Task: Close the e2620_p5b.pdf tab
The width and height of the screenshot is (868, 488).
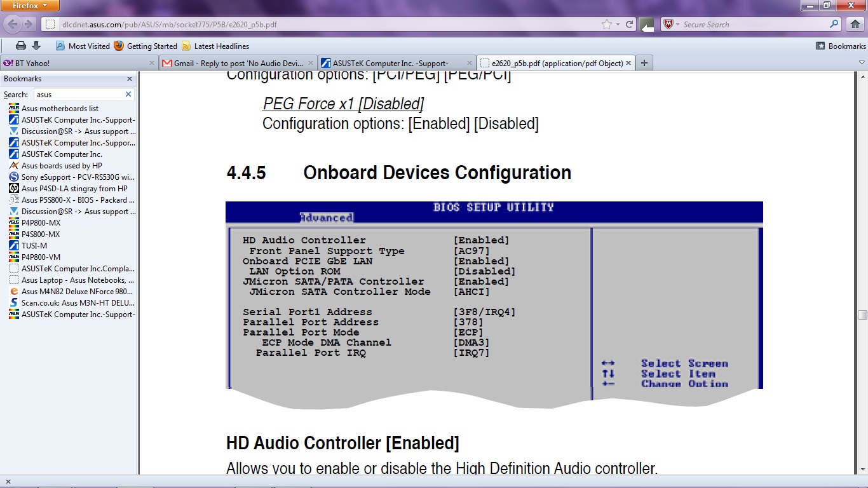Action: click(628, 63)
